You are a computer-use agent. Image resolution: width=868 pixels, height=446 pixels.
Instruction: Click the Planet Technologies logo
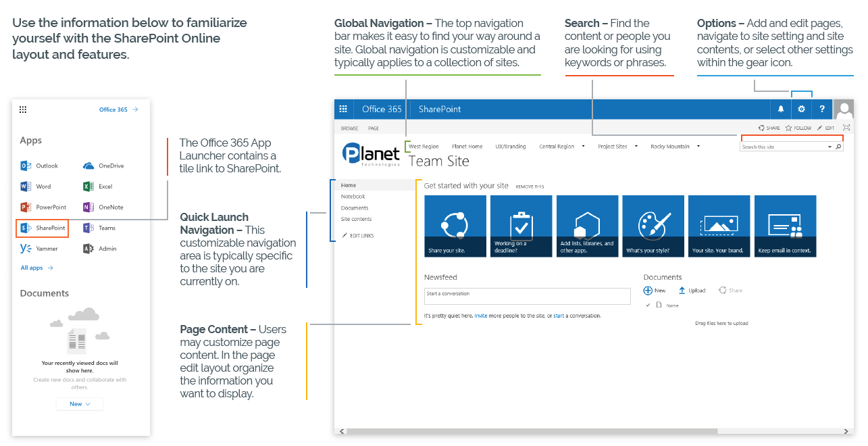coord(371,154)
